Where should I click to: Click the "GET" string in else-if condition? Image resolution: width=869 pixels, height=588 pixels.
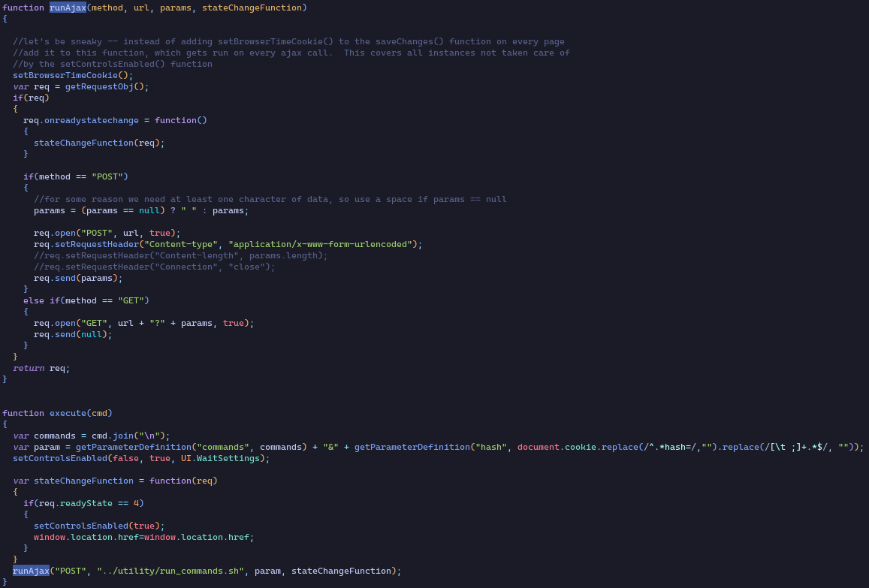click(133, 300)
